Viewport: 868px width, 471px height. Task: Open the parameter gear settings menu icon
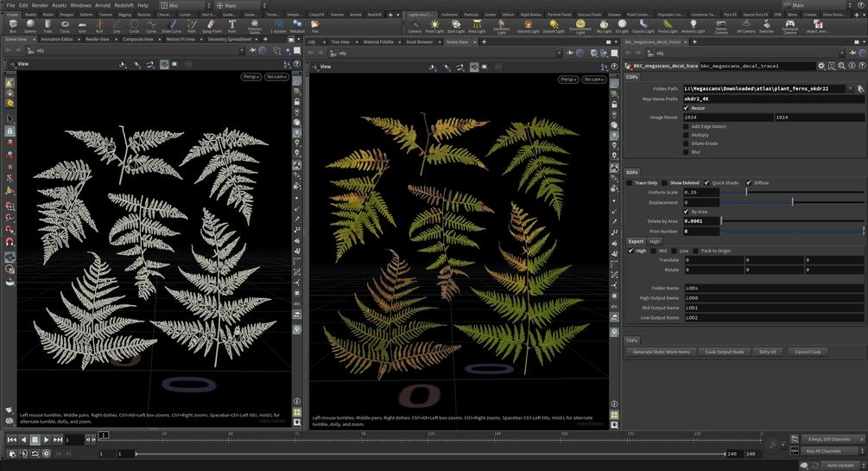pos(821,66)
